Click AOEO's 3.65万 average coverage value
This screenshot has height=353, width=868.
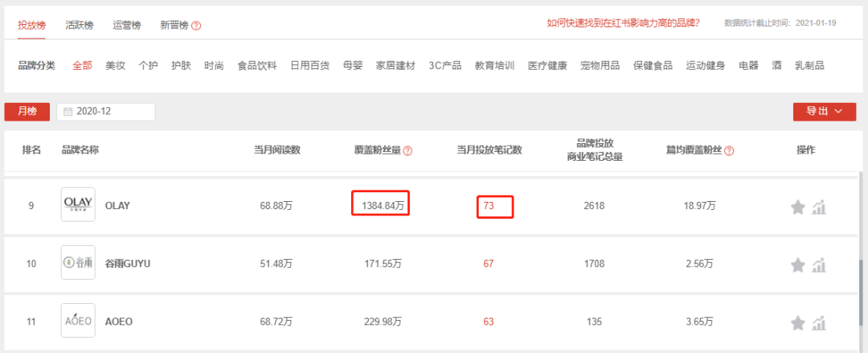click(x=700, y=322)
